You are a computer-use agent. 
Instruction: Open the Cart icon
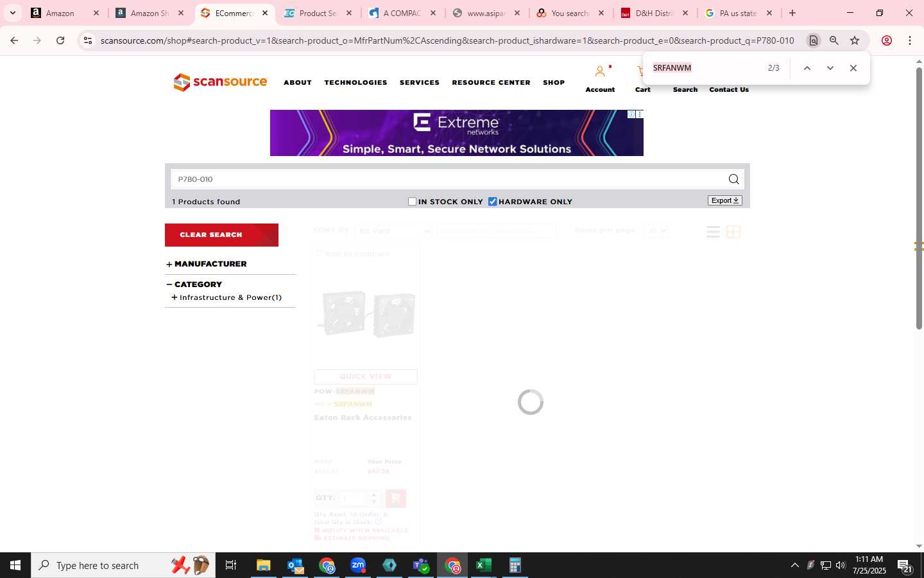[641, 71]
